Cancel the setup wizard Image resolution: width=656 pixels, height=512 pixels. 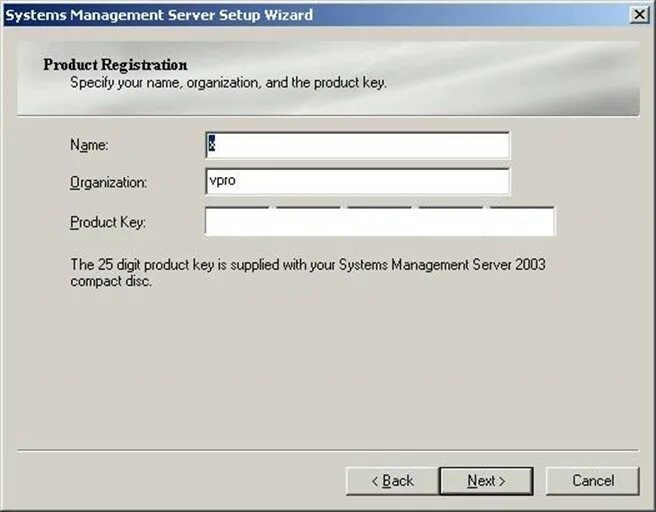click(593, 481)
